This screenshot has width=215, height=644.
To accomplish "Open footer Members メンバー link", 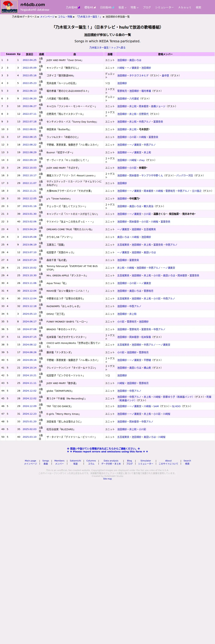I will click(x=59, y=462).
